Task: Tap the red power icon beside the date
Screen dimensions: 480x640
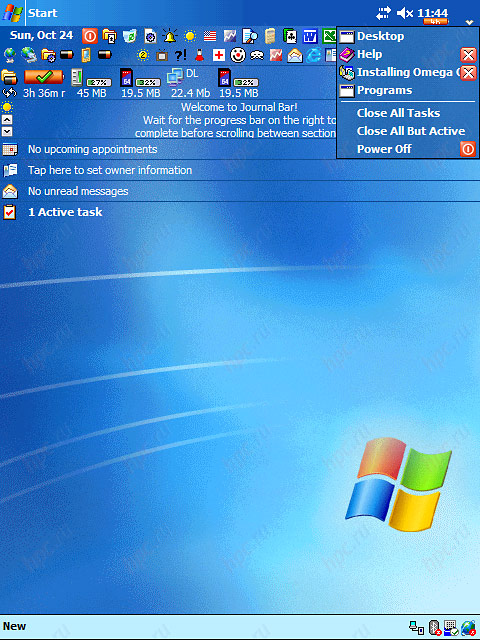Action: coord(90,36)
